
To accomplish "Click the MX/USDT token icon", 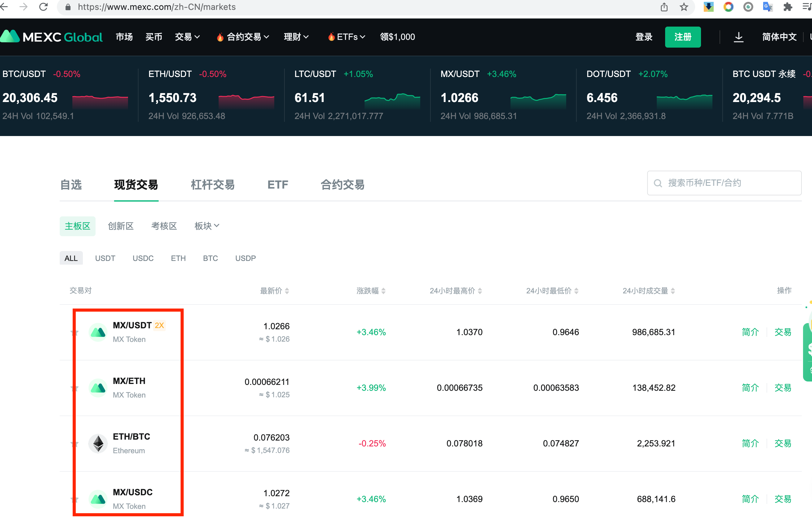I will (98, 332).
